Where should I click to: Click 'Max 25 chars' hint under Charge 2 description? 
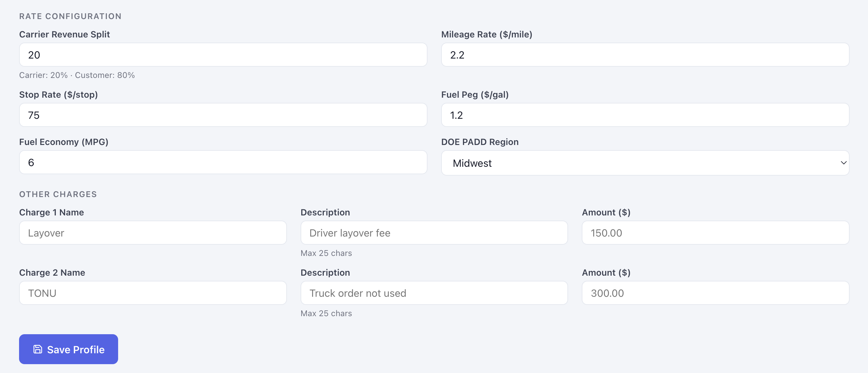326,313
